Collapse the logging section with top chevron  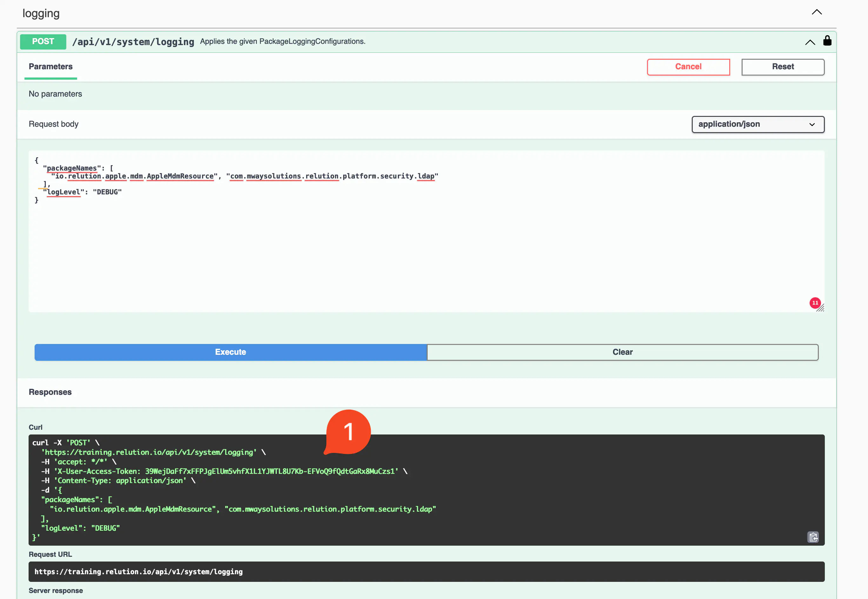click(x=817, y=12)
